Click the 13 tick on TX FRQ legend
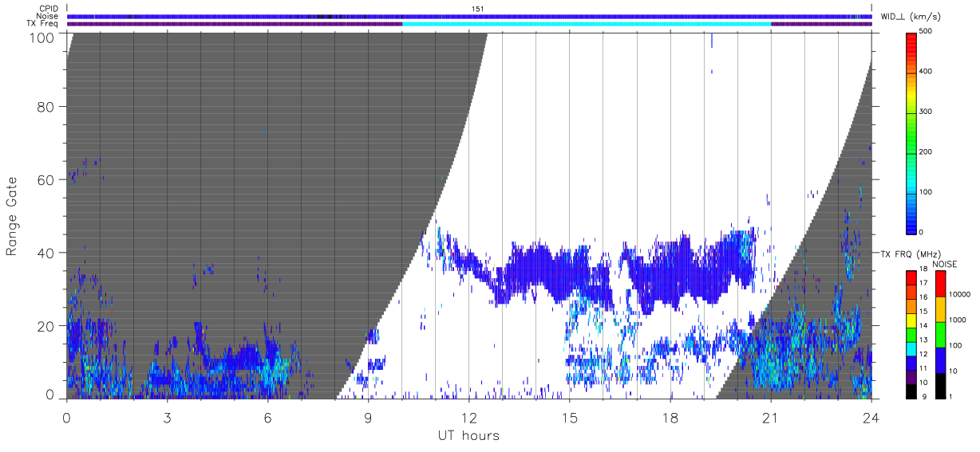This screenshot has height=452, width=980. pyautogui.click(x=924, y=340)
